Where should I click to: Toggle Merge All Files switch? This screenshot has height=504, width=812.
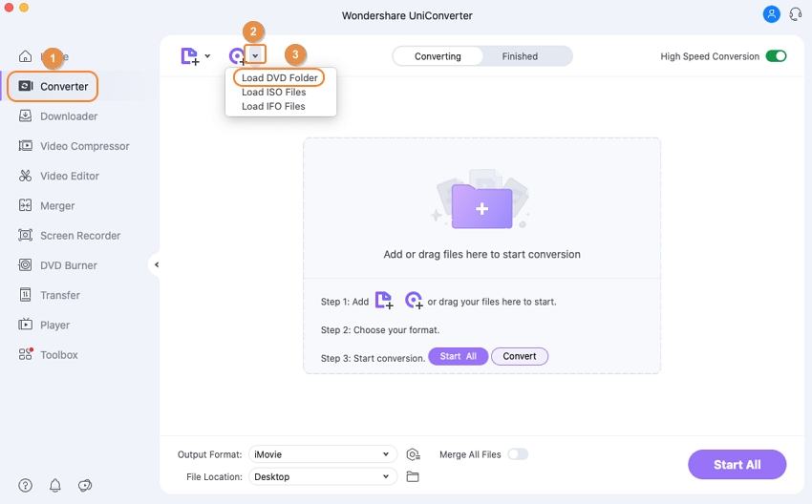tap(518, 454)
